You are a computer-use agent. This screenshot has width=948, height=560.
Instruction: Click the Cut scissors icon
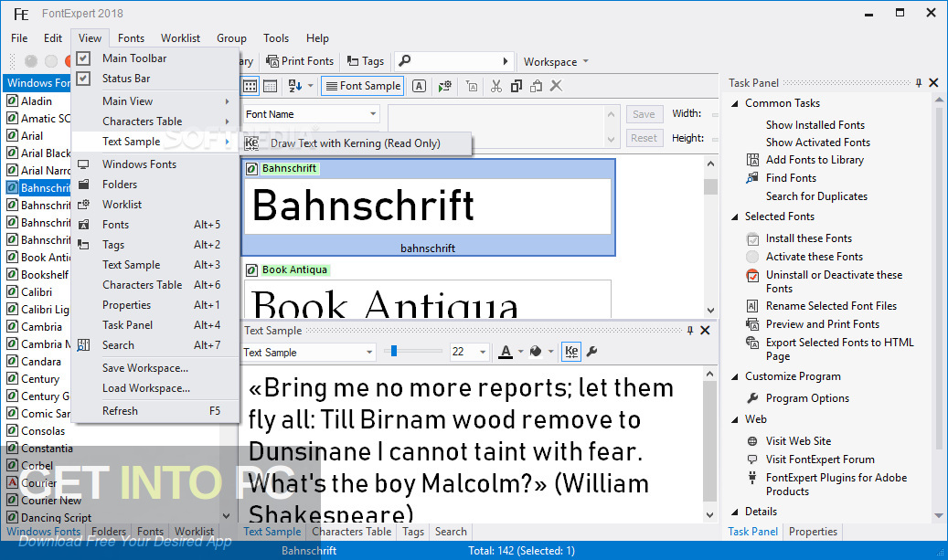495,86
